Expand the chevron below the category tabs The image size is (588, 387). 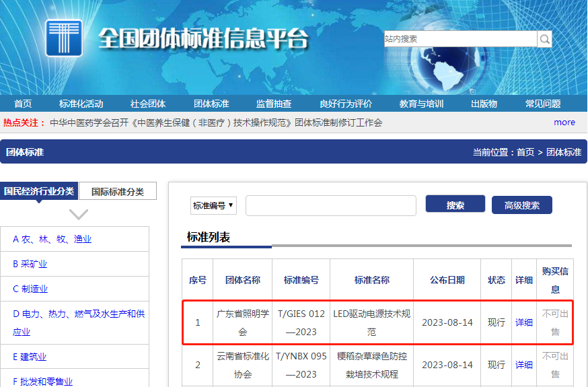point(79,215)
